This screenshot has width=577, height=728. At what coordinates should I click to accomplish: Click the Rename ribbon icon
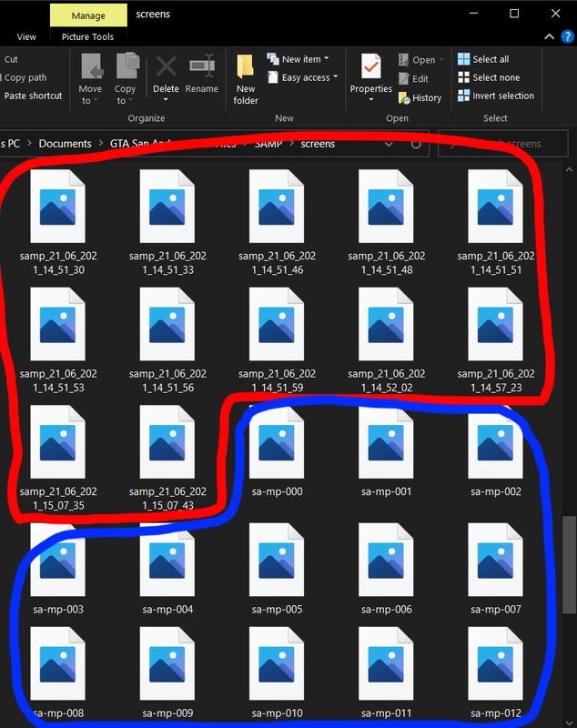pyautogui.click(x=201, y=75)
